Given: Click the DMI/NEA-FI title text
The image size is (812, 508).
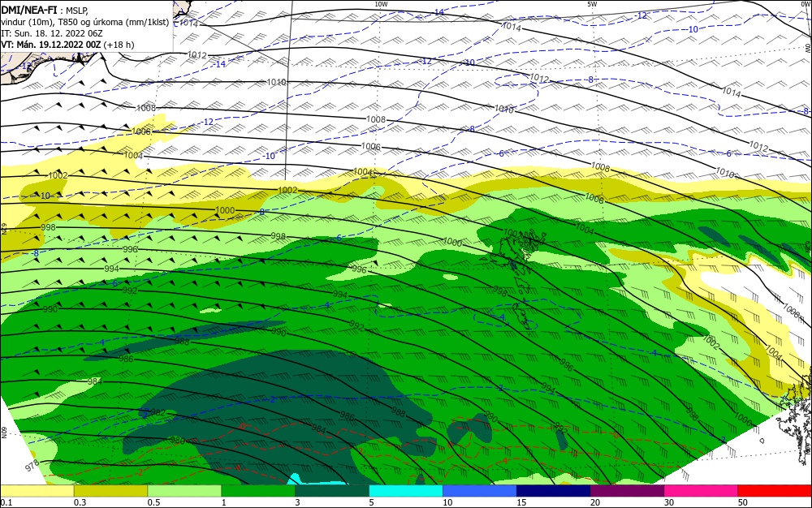Looking at the screenshot, I should click(x=29, y=10).
